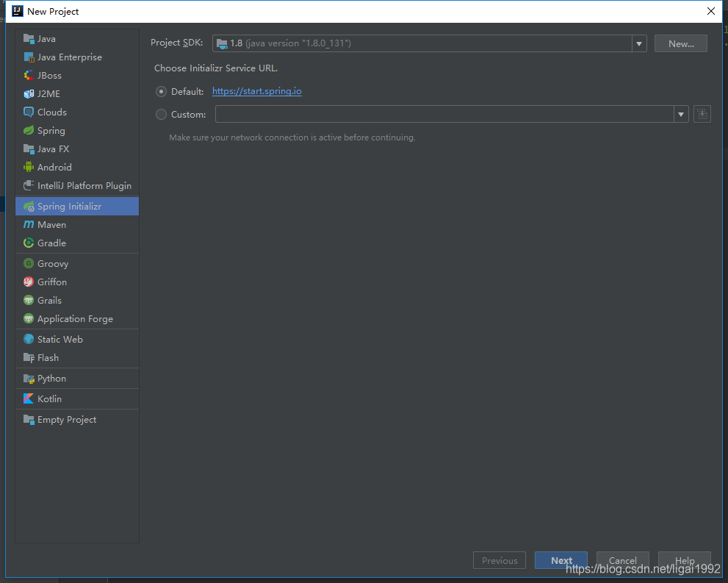Click the Project SDK 1.8 combo box
Screen dimensions: 728x583
click(x=430, y=43)
